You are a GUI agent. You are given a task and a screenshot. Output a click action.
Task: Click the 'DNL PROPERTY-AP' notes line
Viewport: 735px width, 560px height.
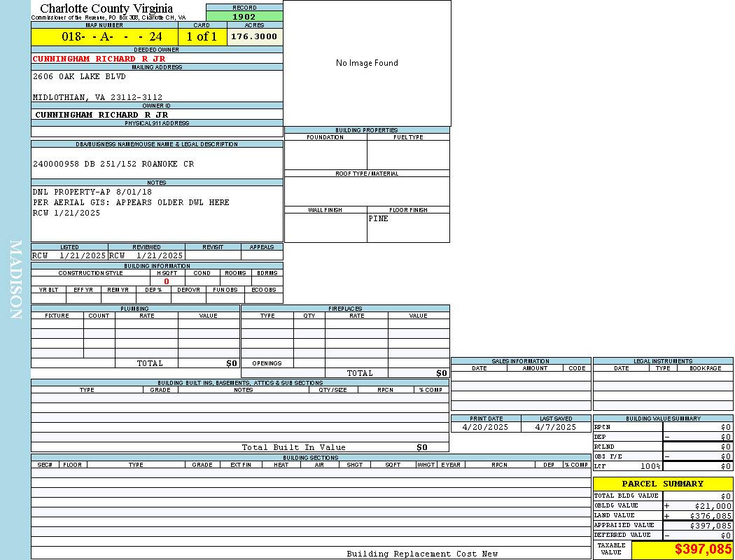click(92, 192)
